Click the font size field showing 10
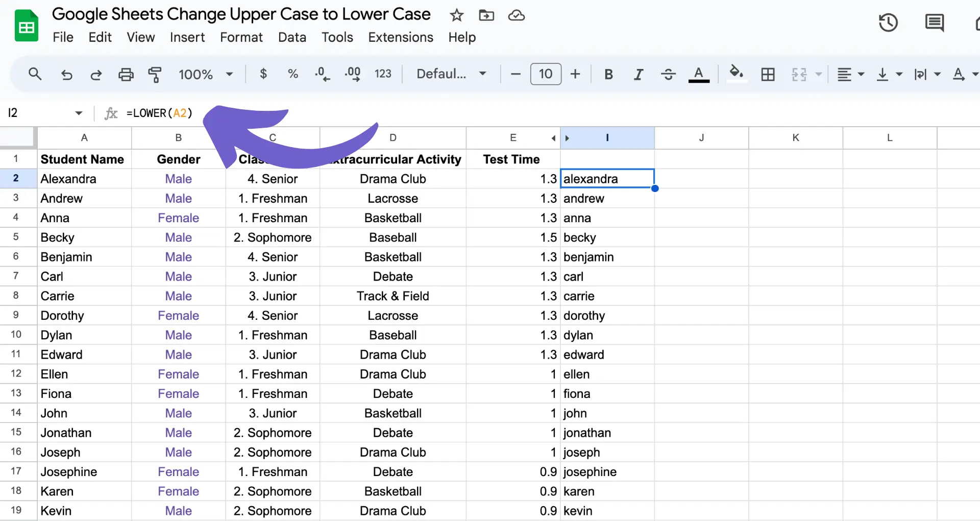Image resolution: width=980 pixels, height=521 pixels. click(546, 74)
